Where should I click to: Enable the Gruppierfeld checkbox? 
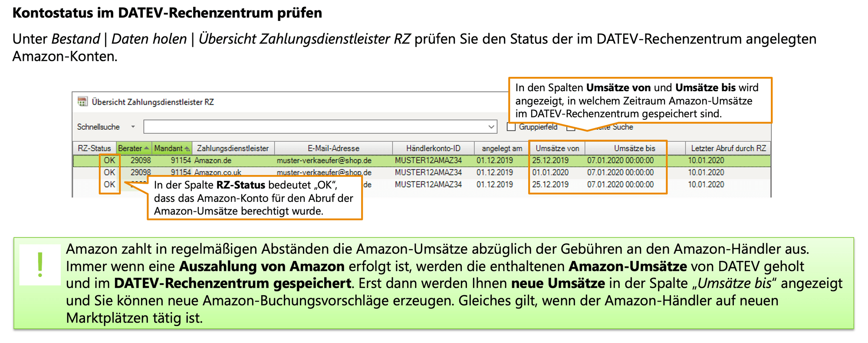click(511, 127)
